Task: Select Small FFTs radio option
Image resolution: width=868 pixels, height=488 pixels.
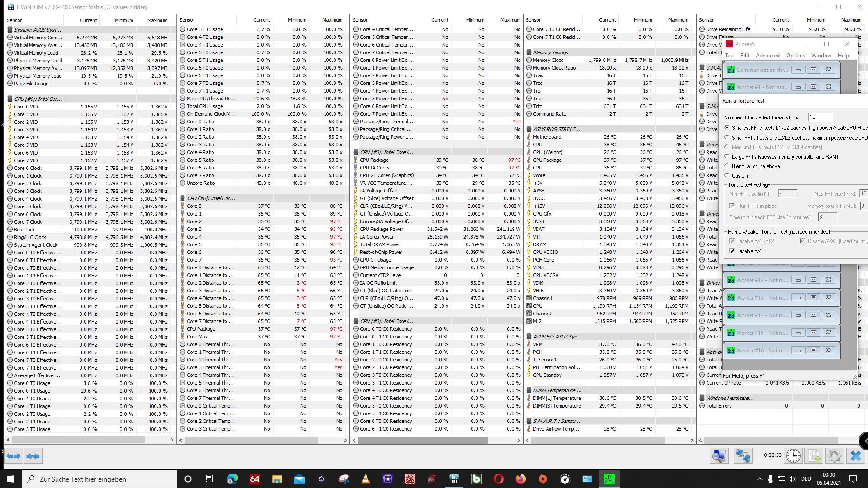Action: pos(727,137)
